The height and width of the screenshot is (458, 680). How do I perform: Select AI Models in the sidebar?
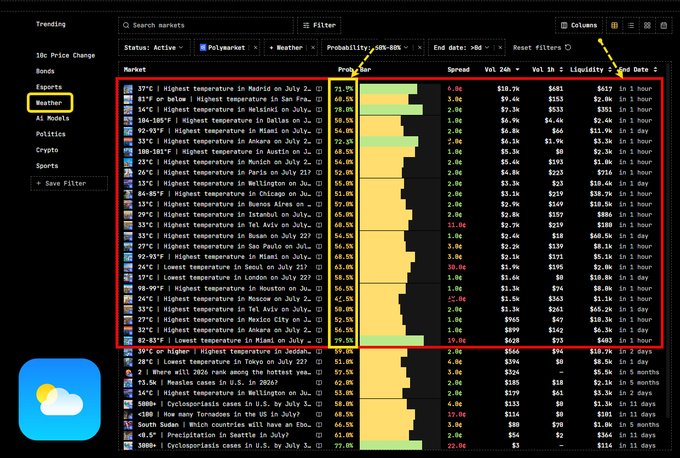52,118
